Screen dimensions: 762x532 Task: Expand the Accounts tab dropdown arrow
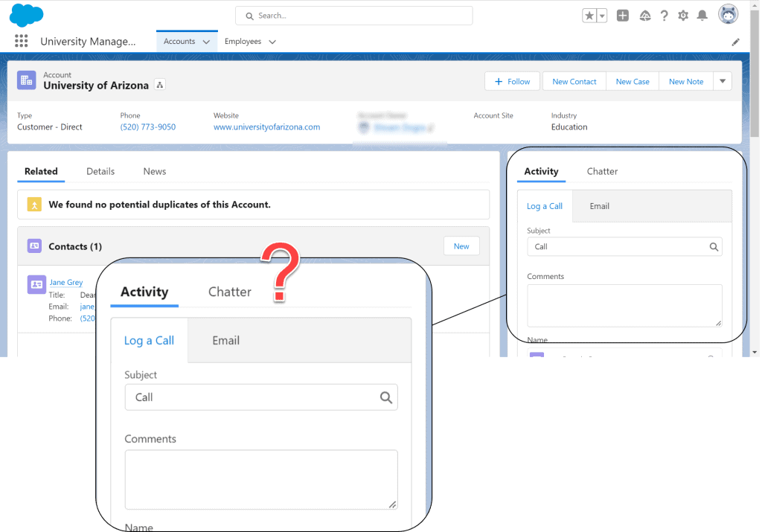(205, 41)
